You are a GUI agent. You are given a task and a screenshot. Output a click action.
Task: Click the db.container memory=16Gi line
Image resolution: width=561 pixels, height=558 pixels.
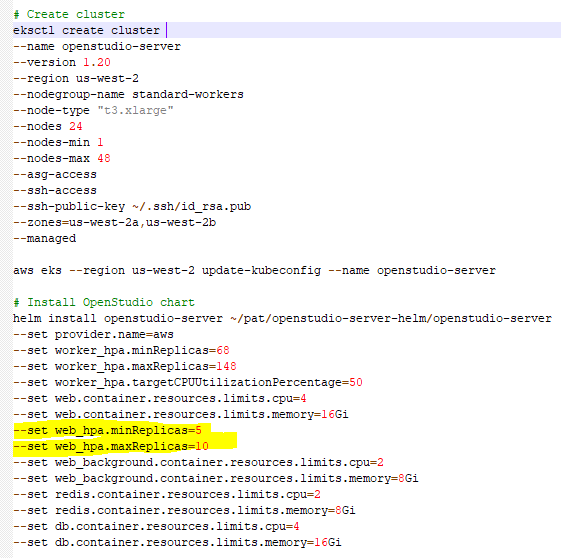point(177,542)
